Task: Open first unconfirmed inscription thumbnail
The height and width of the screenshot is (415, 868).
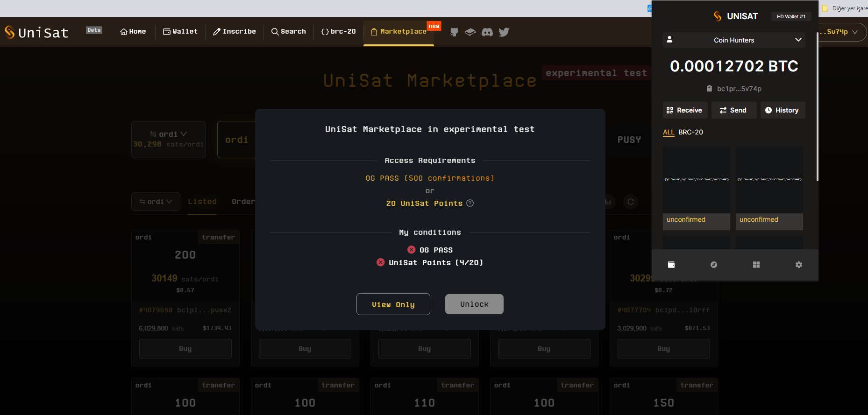Action: pos(697,180)
